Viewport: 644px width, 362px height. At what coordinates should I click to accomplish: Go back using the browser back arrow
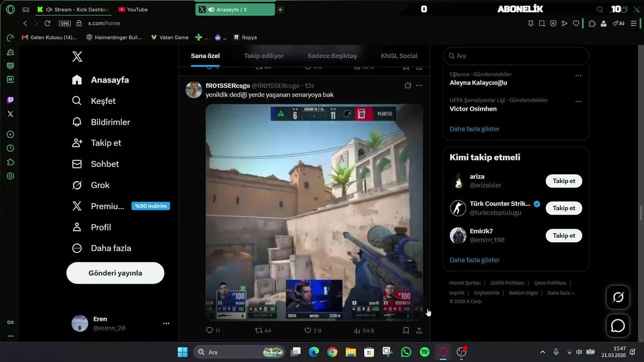point(25,23)
